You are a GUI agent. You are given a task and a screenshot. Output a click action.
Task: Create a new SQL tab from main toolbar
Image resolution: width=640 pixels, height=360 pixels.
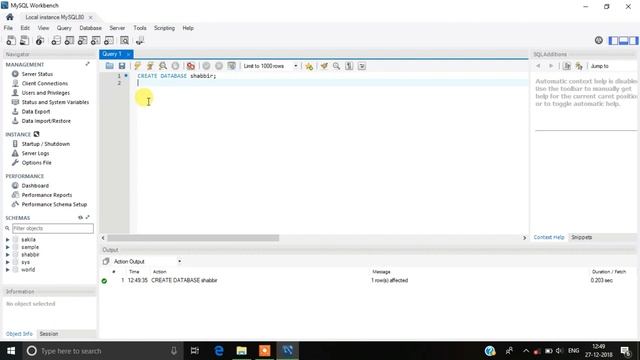11,40
